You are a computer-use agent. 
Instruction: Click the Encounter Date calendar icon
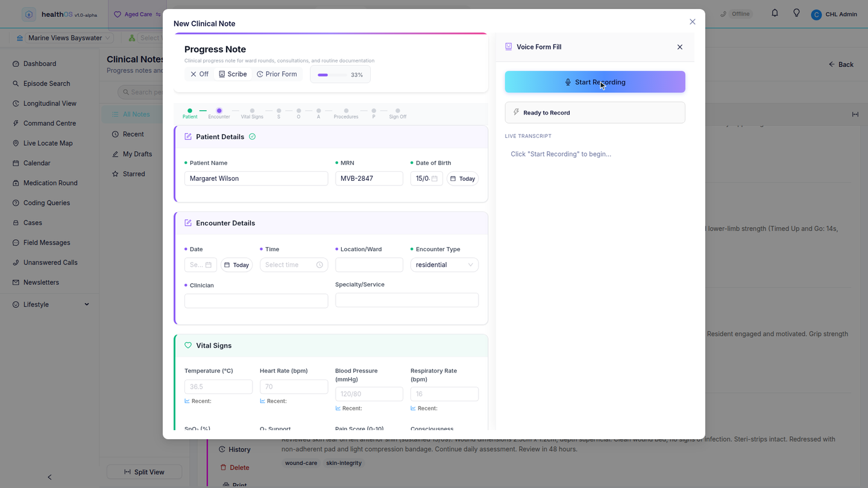point(209,265)
